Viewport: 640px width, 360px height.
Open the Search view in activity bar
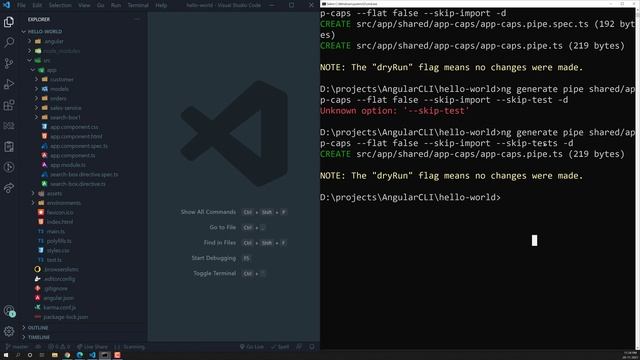9,42
